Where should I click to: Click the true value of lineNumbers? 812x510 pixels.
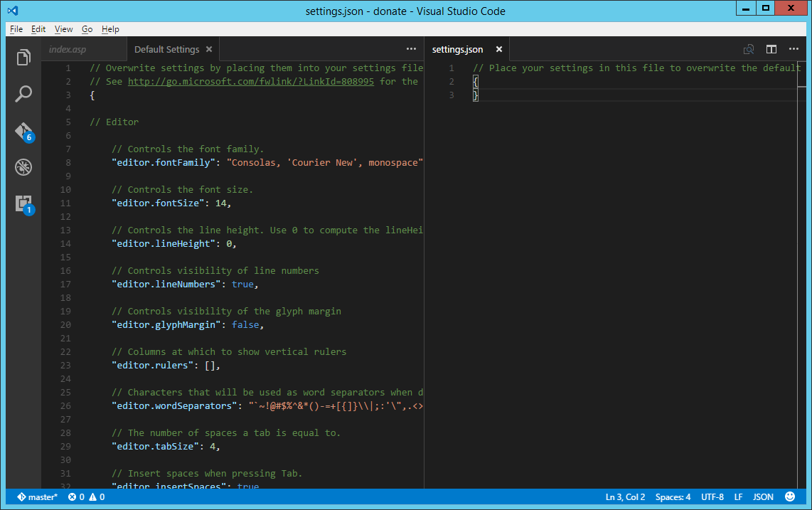point(242,284)
